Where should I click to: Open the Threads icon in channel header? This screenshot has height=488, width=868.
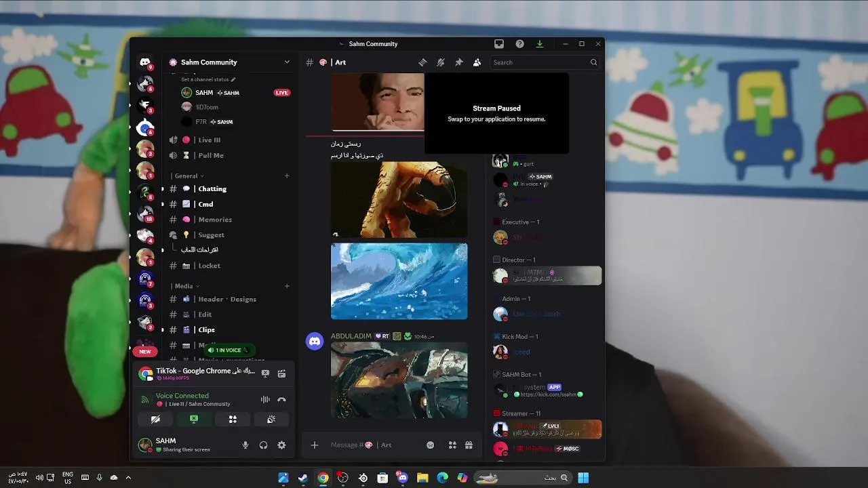click(x=422, y=62)
